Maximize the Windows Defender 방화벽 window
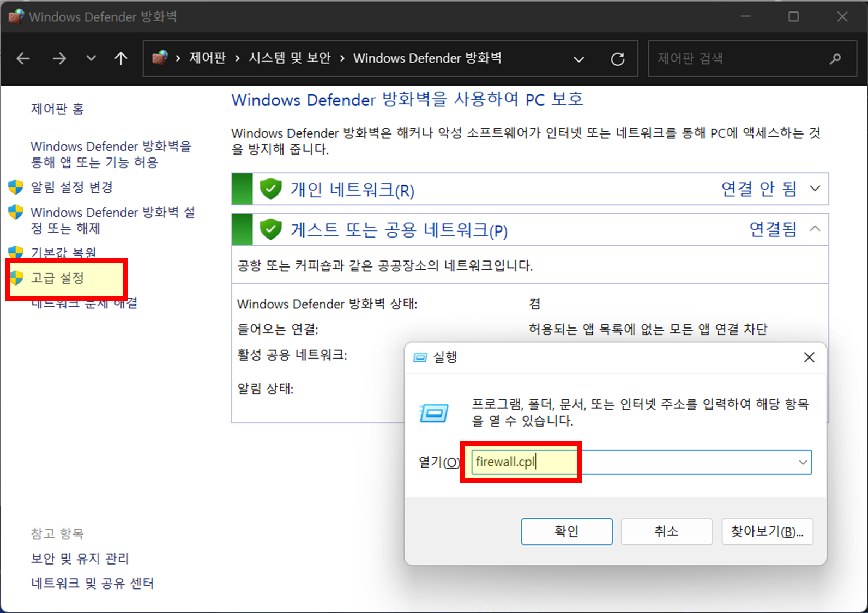 coord(794,16)
